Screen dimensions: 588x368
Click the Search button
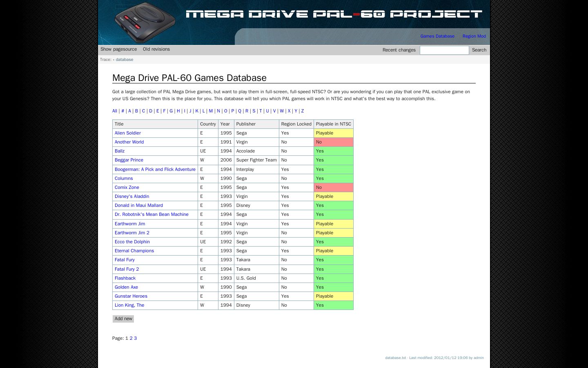[x=479, y=50]
